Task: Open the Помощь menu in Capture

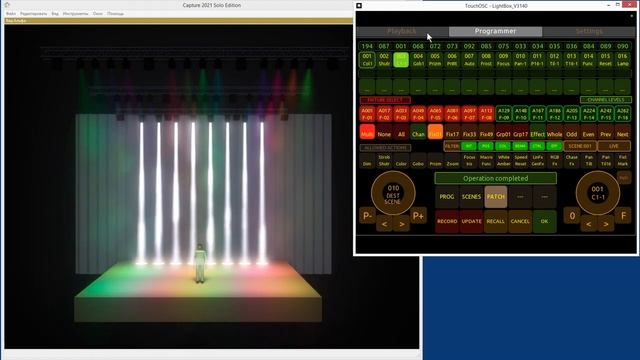Action: (x=116, y=13)
